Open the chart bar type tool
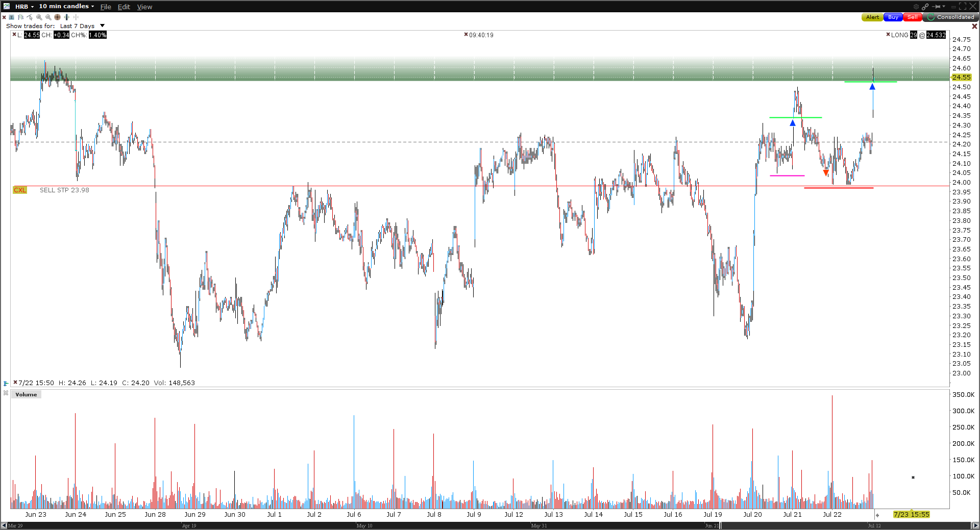The height and width of the screenshot is (530, 980). coord(21,17)
